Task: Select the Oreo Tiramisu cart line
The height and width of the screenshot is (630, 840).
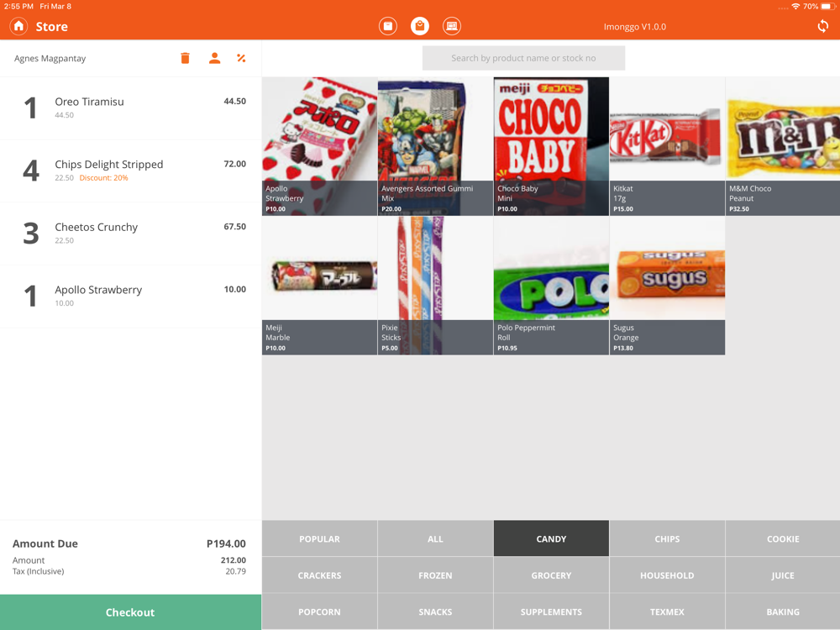Action: [x=131, y=108]
